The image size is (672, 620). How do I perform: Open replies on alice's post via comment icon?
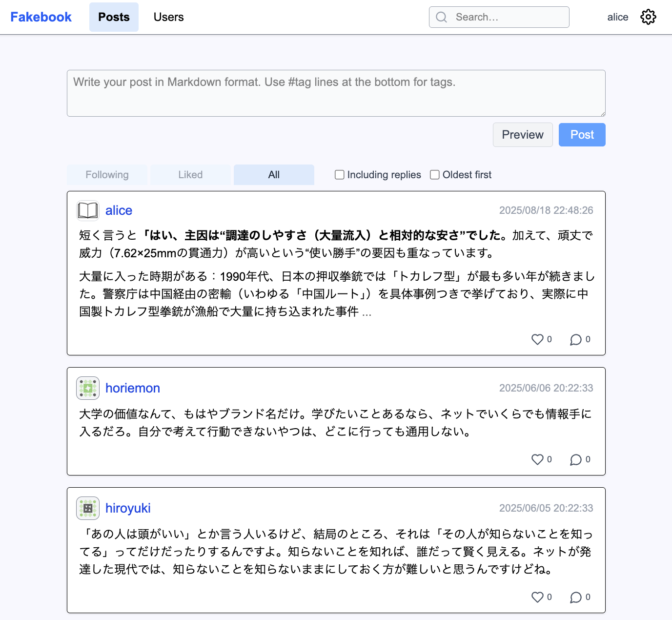pyautogui.click(x=576, y=339)
